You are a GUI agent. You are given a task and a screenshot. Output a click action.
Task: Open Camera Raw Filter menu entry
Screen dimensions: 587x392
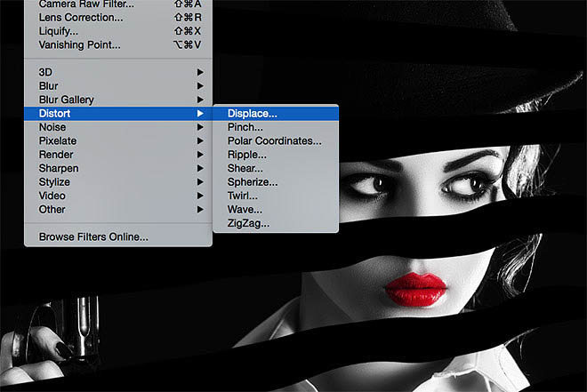click(x=118, y=4)
